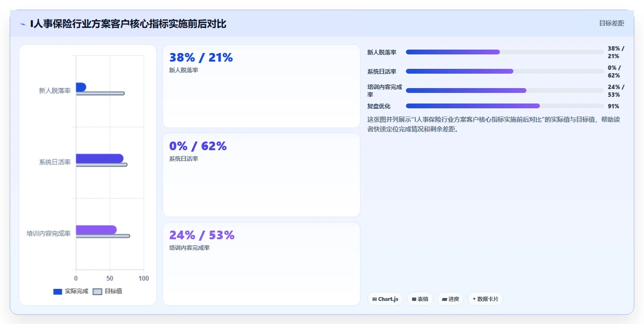Click the 培训内容完成率 chart axis label

49,233
